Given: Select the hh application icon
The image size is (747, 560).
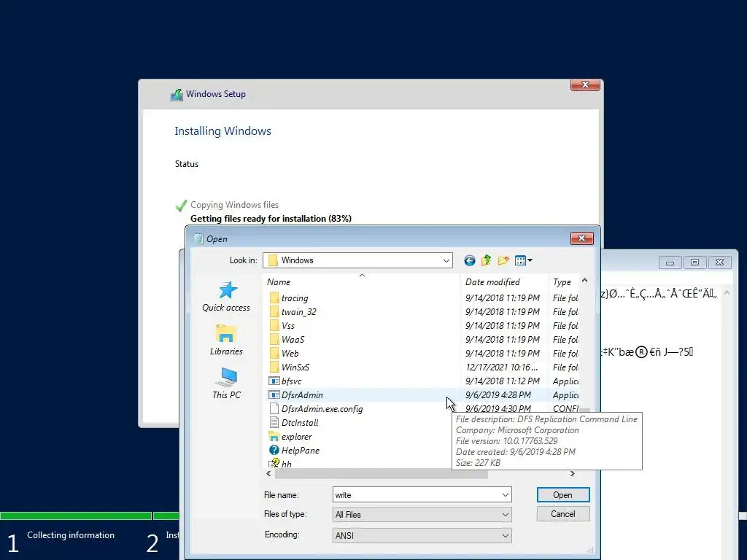Looking at the screenshot, I should click(x=274, y=463).
